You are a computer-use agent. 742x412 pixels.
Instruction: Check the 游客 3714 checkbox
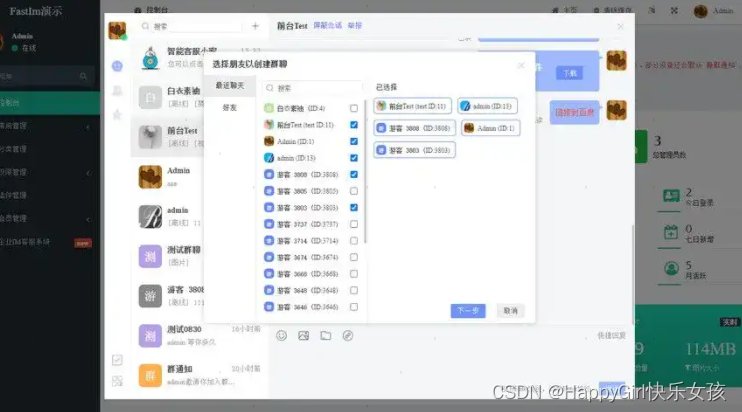(x=353, y=241)
